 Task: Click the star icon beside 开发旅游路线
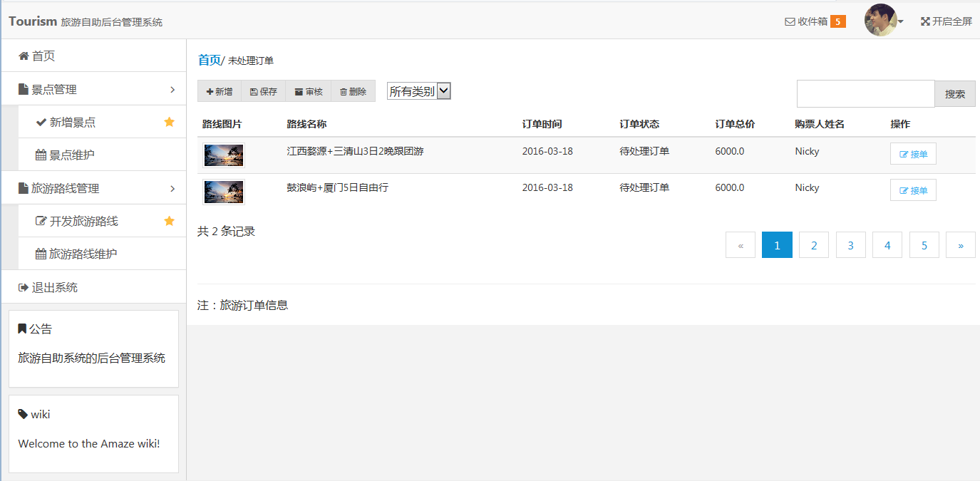(x=169, y=221)
